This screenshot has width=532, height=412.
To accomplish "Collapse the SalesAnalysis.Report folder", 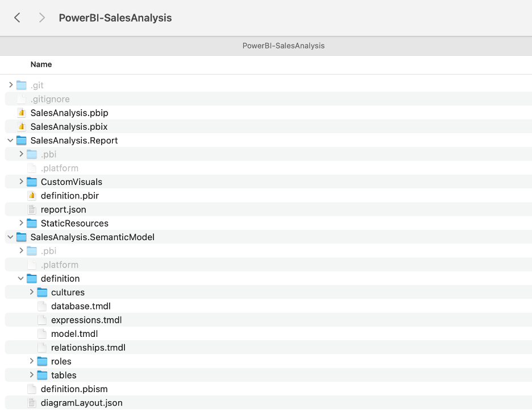I will 11,141.
